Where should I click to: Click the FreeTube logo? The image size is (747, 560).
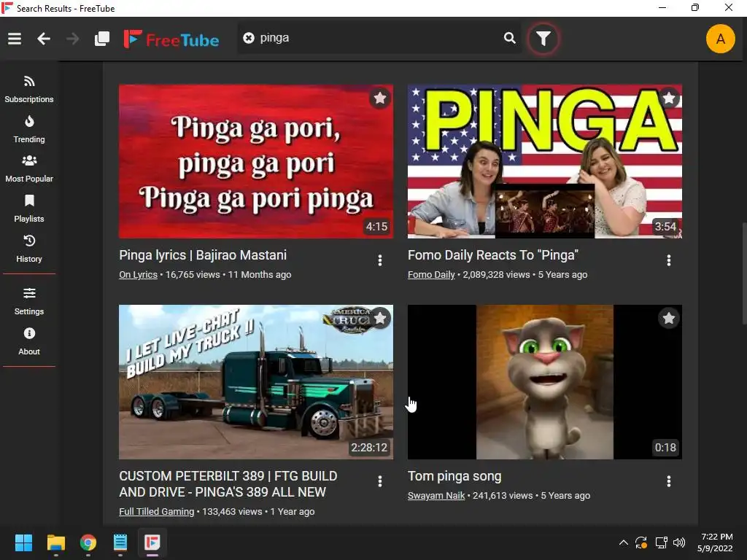point(171,39)
